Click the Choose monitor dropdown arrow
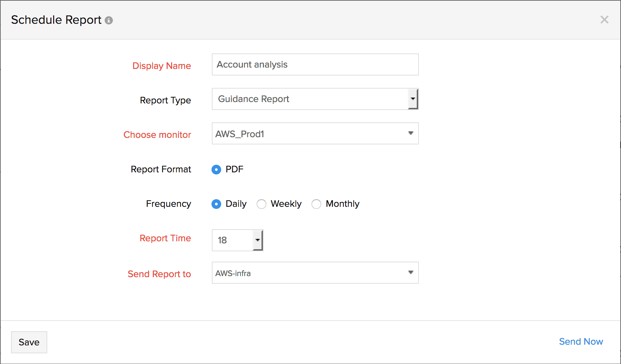The height and width of the screenshot is (364, 621). coord(411,134)
